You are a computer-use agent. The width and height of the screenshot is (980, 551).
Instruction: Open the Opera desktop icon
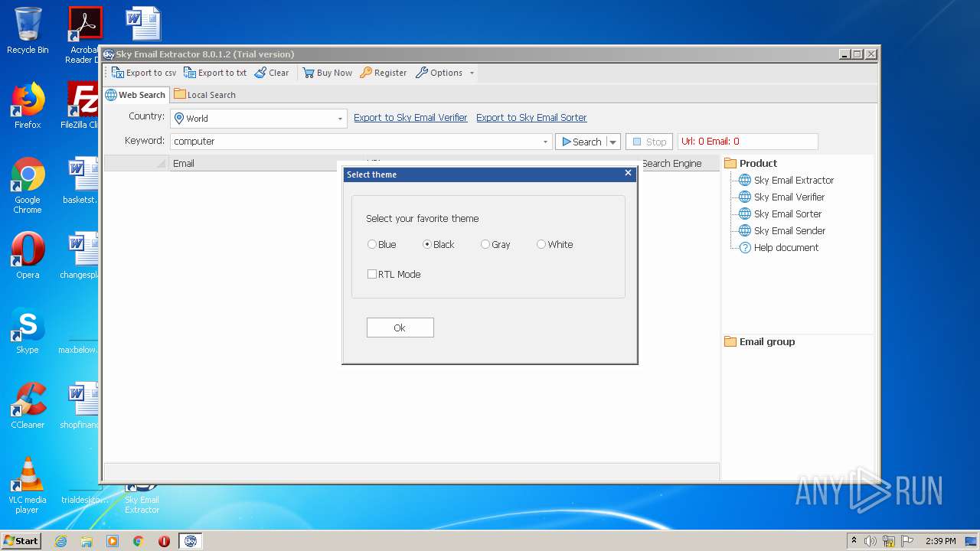point(28,256)
